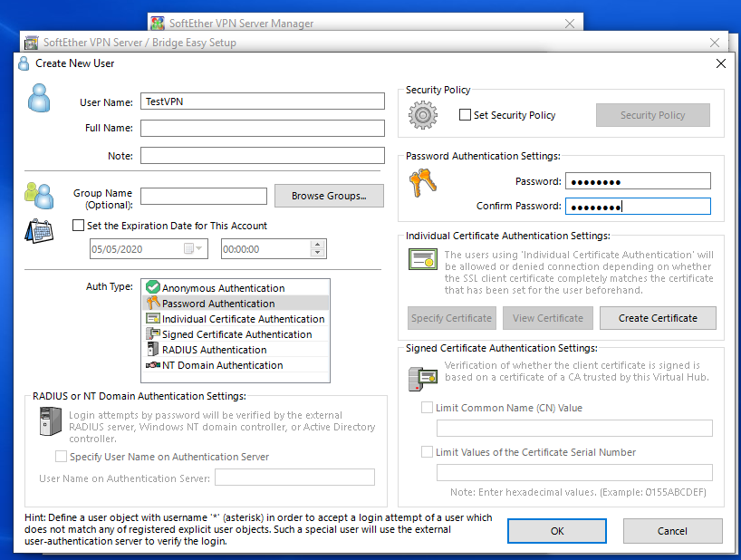The width and height of the screenshot is (741, 560).
Task: Increase expiration time with up spinner arrow
Action: 318,245
